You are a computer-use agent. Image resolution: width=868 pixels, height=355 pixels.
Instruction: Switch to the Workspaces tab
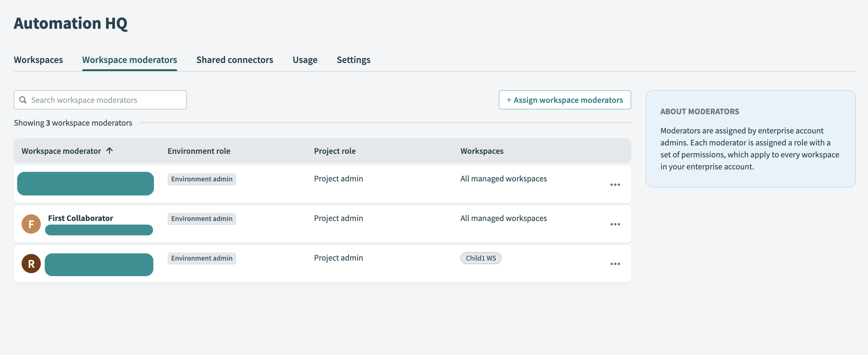(38, 60)
